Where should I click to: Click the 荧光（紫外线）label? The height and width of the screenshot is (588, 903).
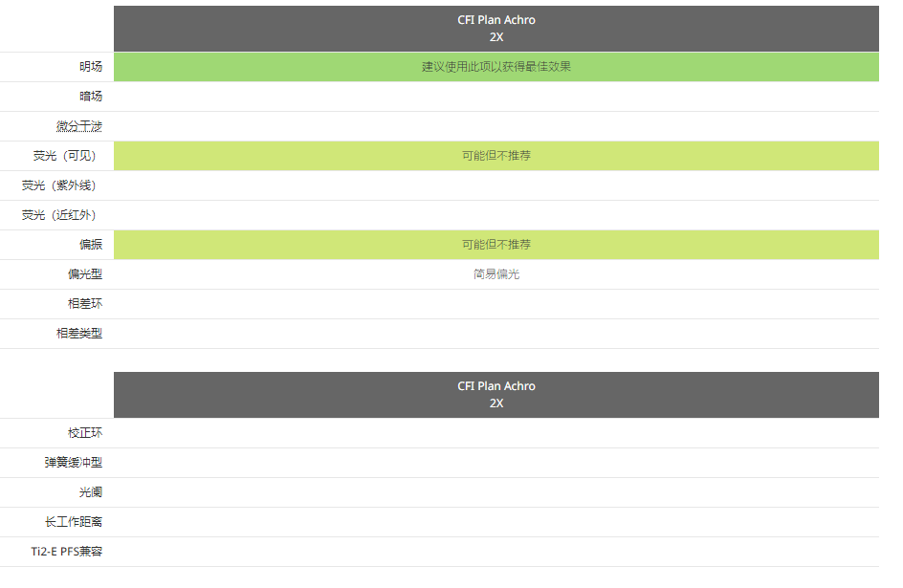click(60, 185)
